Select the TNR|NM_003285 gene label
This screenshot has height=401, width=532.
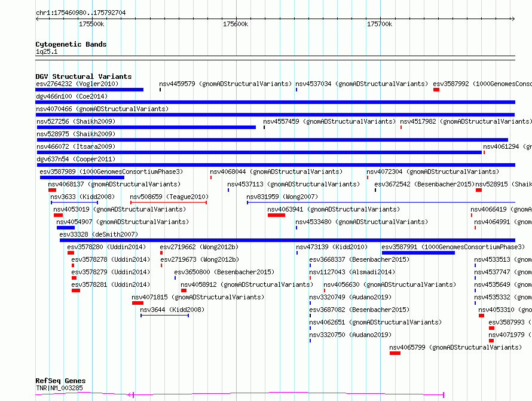click(59, 388)
